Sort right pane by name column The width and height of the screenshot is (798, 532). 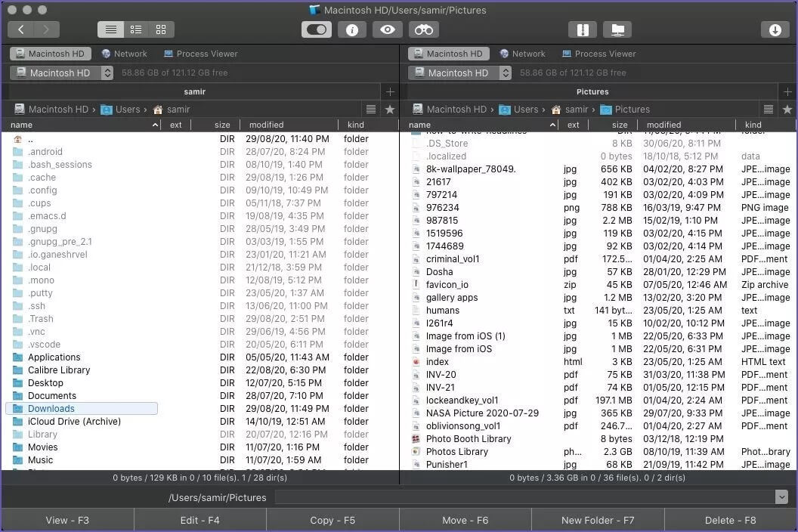click(x=479, y=125)
